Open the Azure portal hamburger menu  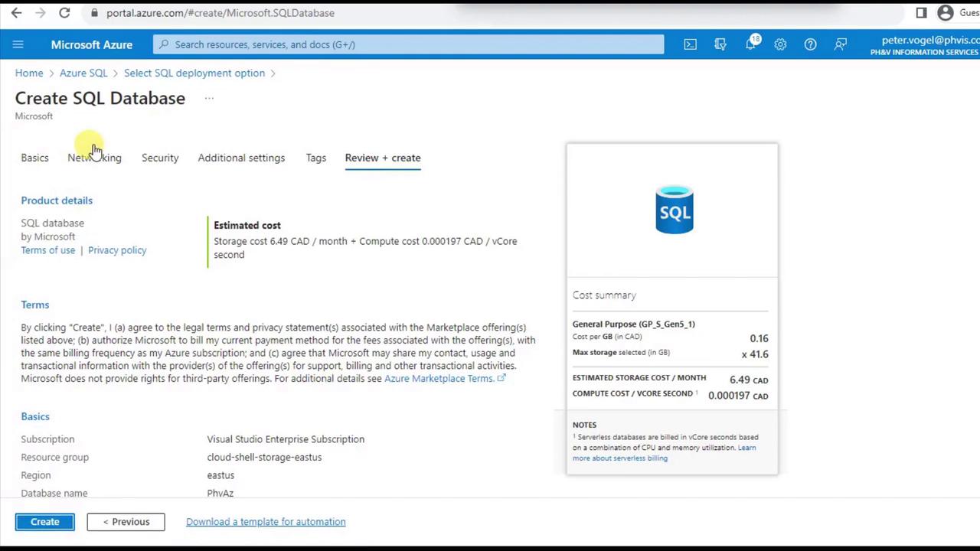click(18, 44)
